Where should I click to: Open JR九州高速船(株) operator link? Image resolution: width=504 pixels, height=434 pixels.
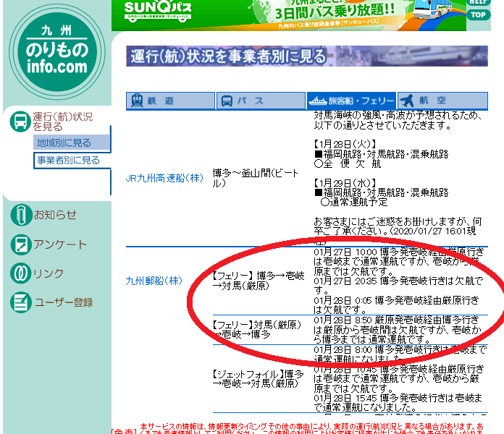pos(164,178)
